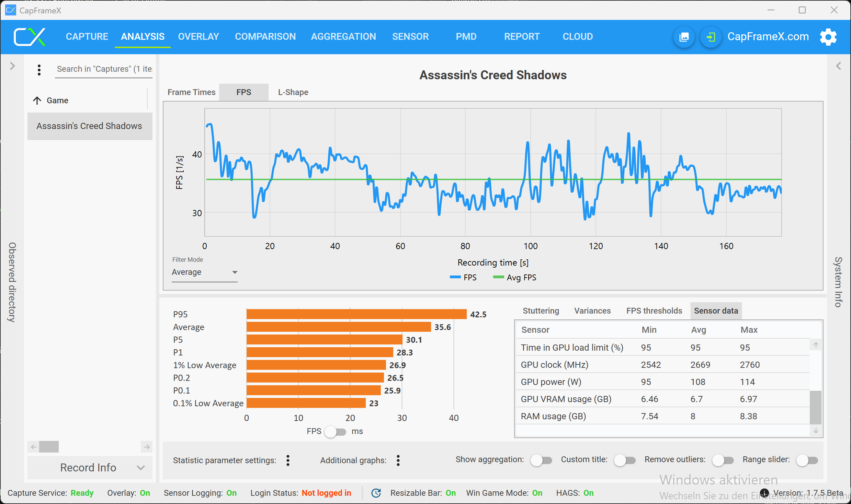Click the Search in Captures field
The height and width of the screenshot is (504, 851).
pos(104,69)
